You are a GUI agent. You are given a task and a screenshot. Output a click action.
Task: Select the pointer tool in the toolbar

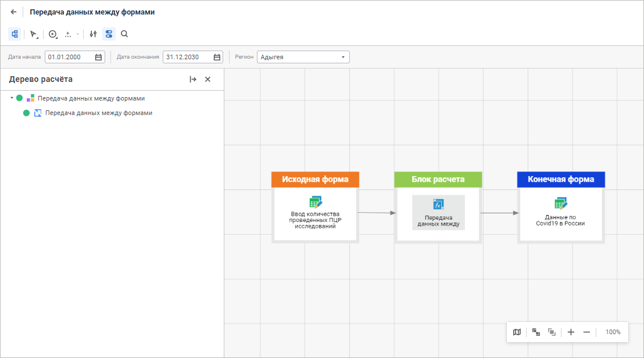33,34
